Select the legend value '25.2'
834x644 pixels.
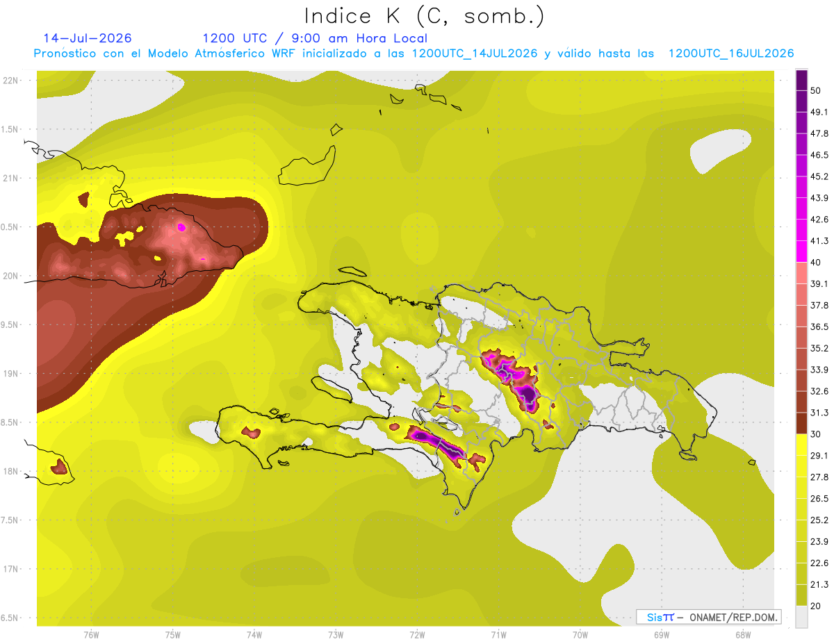(x=819, y=520)
